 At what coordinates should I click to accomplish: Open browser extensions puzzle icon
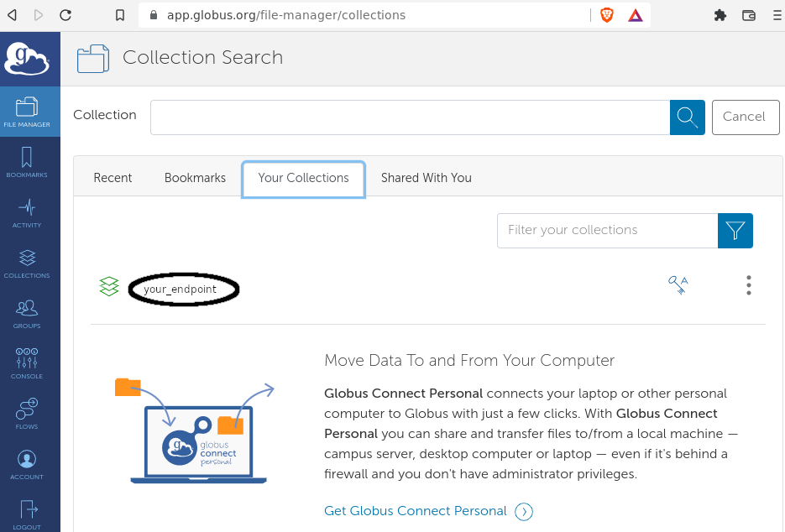pyautogui.click(x=720, y=15)
